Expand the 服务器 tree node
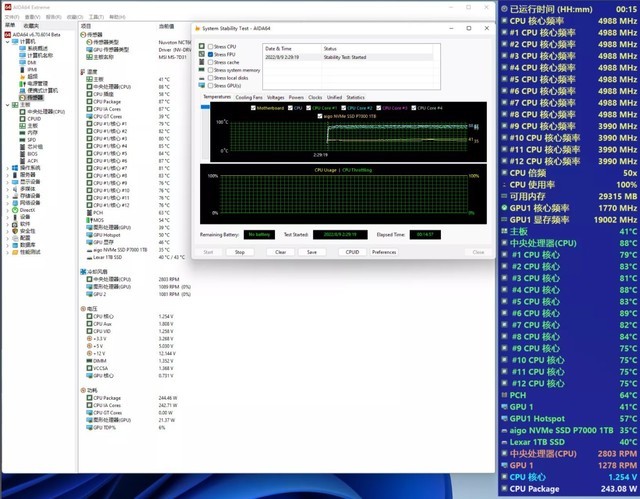 tap(7, 175)
